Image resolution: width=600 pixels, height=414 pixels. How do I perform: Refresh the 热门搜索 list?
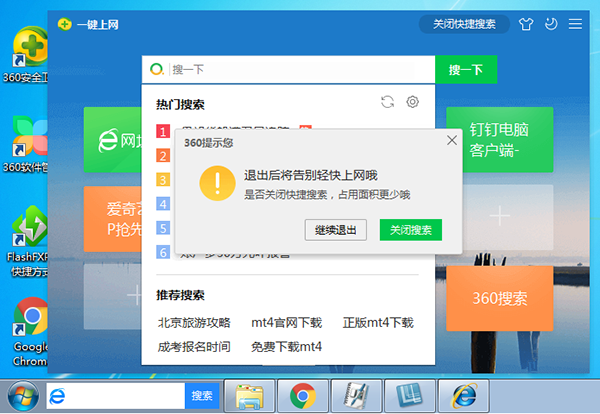click(x=387, y=102)
